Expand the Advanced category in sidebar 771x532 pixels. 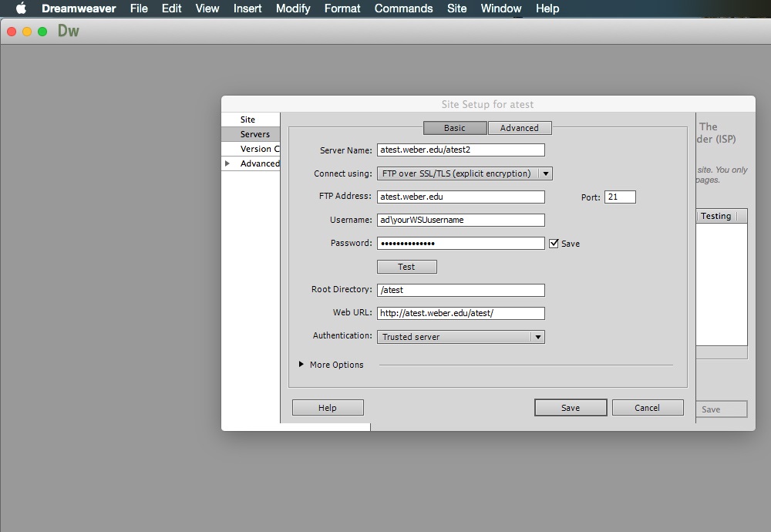(227, 163)
